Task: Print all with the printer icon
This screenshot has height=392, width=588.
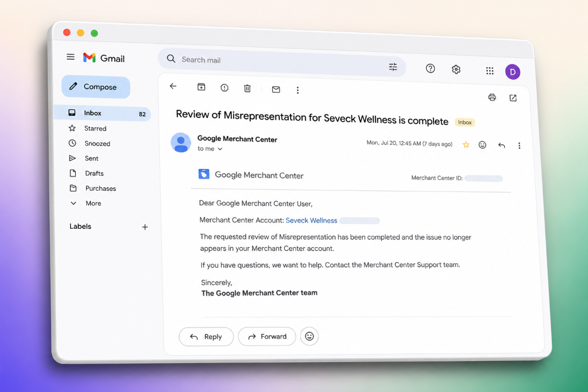Action: [x=492, y=97]
